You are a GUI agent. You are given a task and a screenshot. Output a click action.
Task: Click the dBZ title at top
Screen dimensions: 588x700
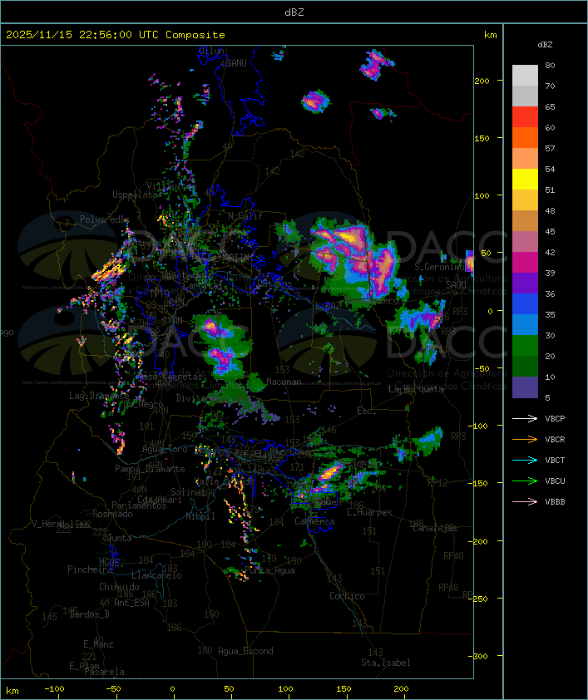(x=294, y=12)
